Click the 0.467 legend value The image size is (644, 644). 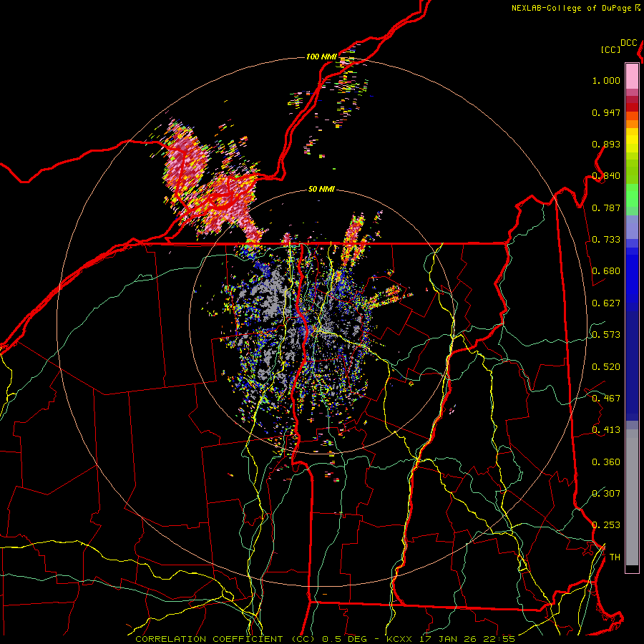click(606, 399)
